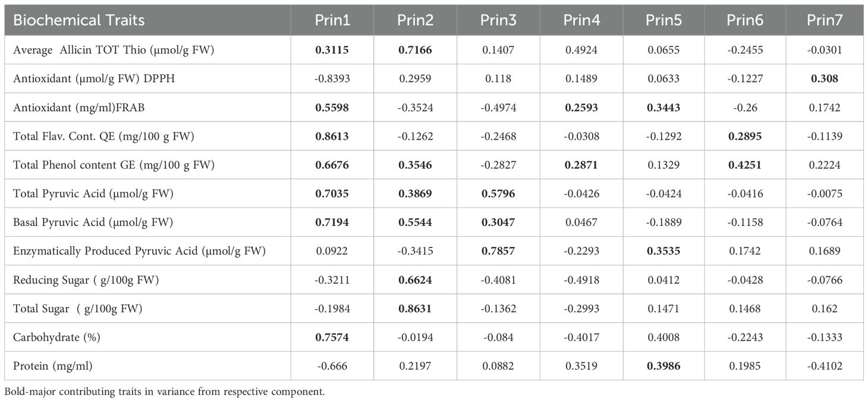
Task: Click the Prin6 column header
Action: pyautogui.click(x=745, y=20)
